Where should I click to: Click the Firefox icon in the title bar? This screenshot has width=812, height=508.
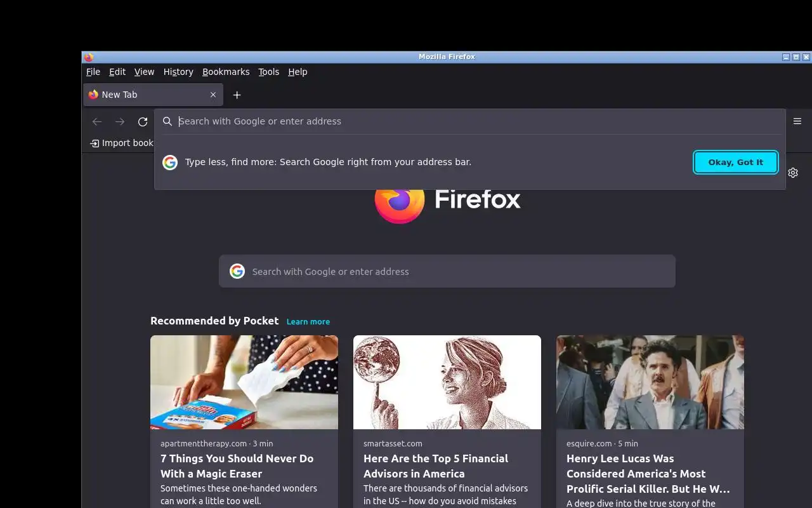coord(89,57)
